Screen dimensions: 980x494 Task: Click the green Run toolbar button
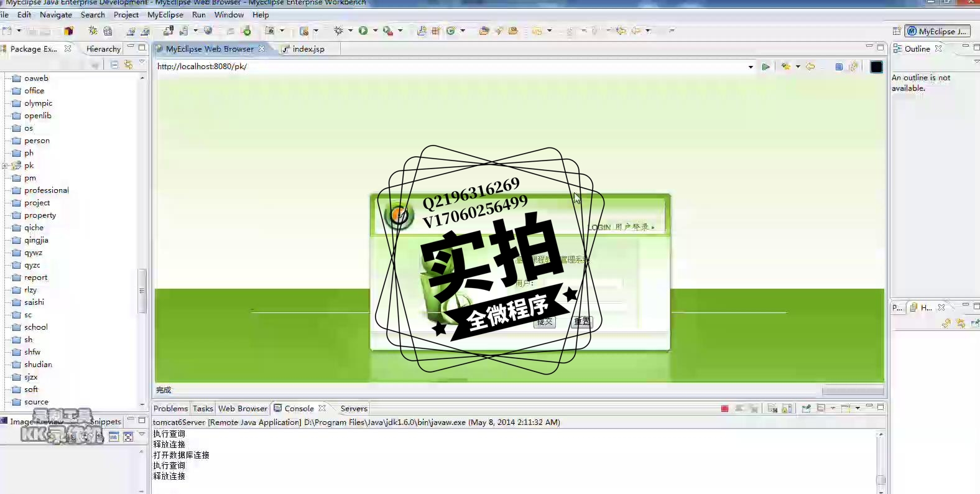pyautogui.click(x=363, y=30)
